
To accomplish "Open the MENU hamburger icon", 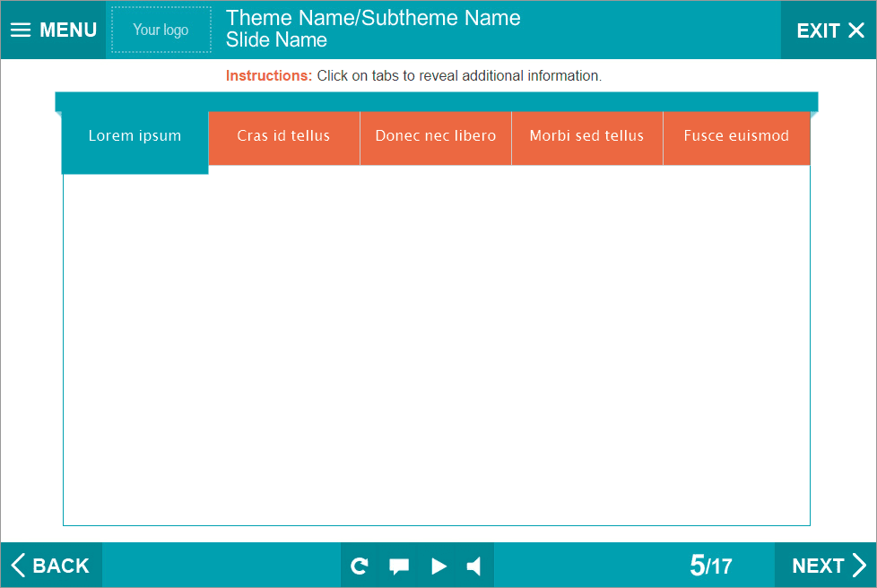I will tap(21, 30).
